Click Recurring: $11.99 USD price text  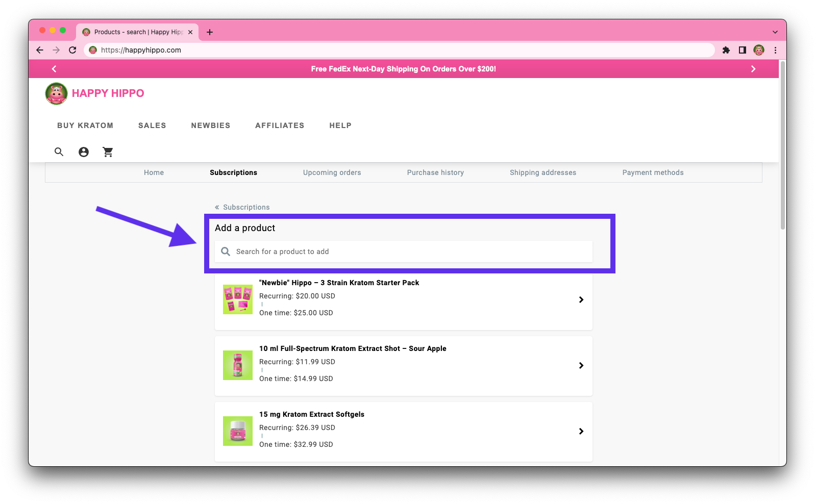tap(297, 362)
